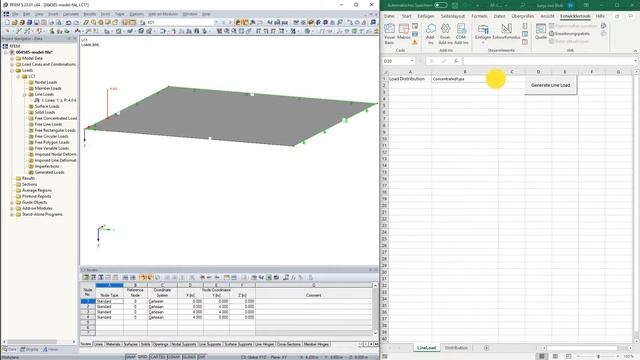Toggle Automatisches Speichern switch
The height and width of the screenshot is (360, 640).
(441, 5)
